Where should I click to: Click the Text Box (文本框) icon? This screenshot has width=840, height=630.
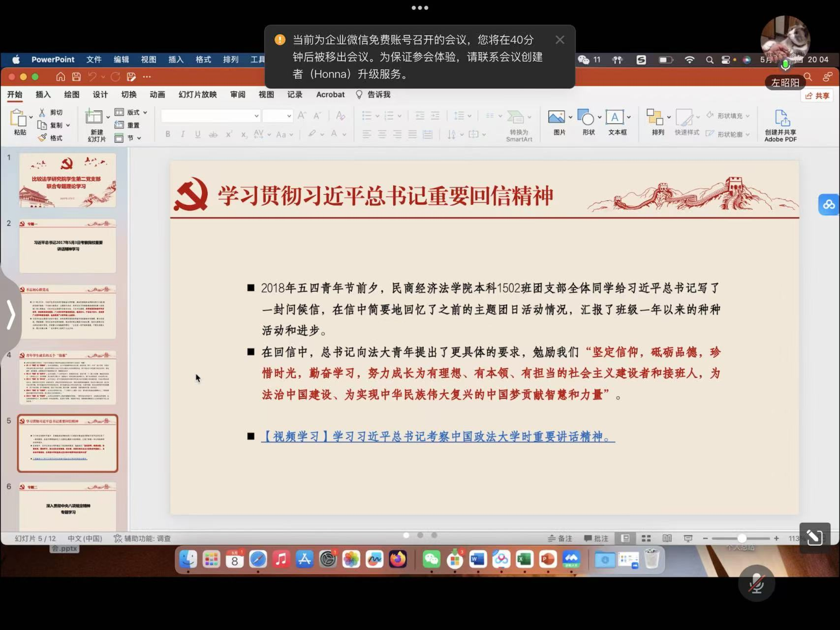(x=614, y=118)
